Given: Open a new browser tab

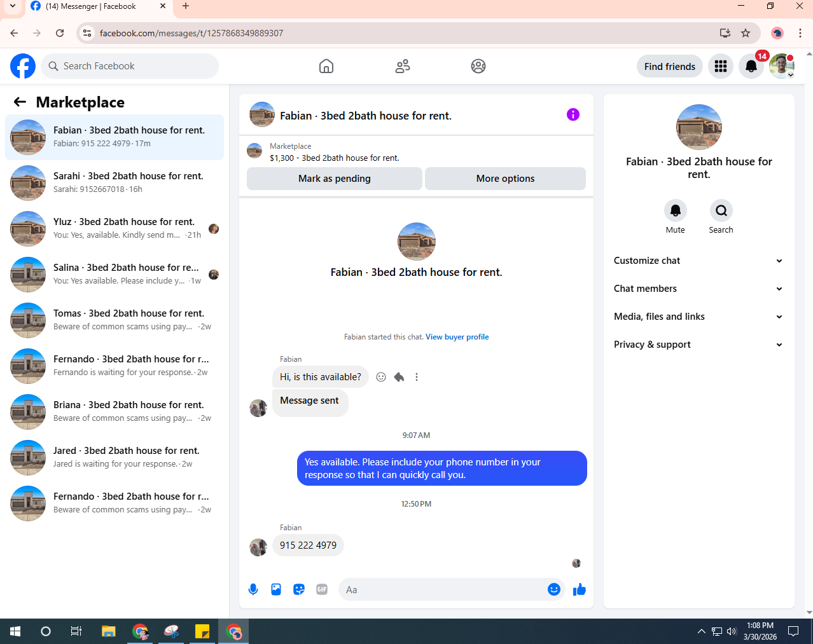Looking at the screenshot, I should 186,6.
